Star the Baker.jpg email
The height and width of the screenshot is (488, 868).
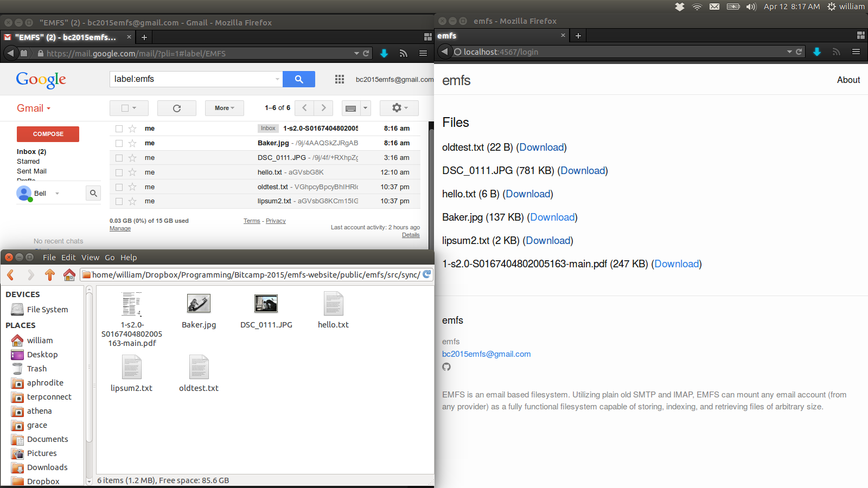pyautogui.click(x=132, y=143)
